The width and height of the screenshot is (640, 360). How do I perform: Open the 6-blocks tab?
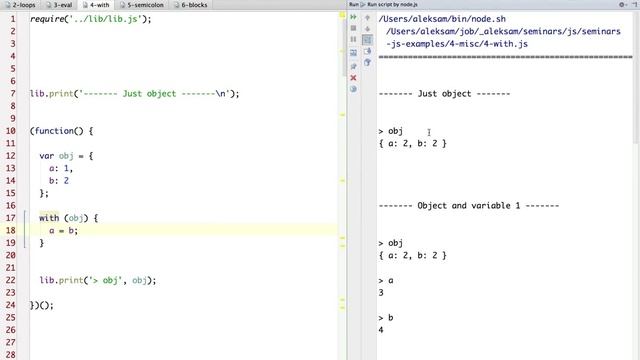tap(191, 5)
